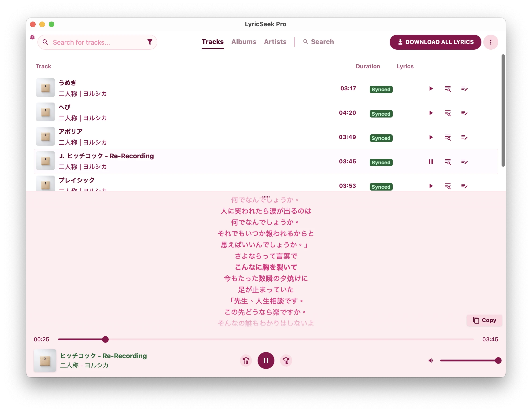Screen dimensions: 532x412
Task: Switch to the Artists tab
Action: [x=275, y=42]
